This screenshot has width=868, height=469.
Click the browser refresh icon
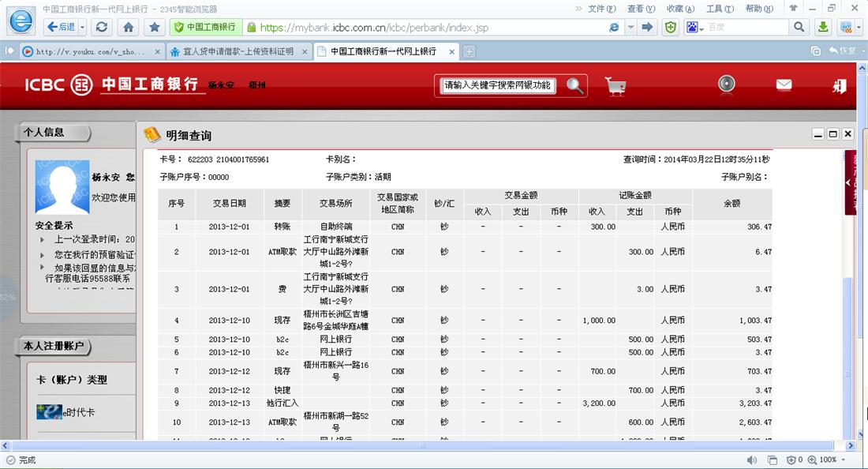click(x=101, y=27)
